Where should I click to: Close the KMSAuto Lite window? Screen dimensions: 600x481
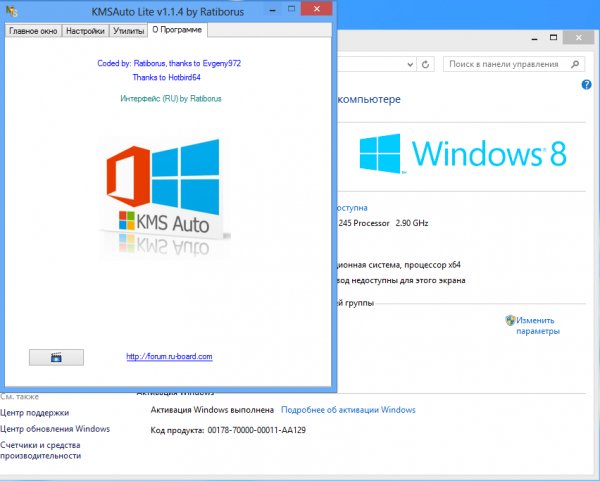(x=316, y=9)
